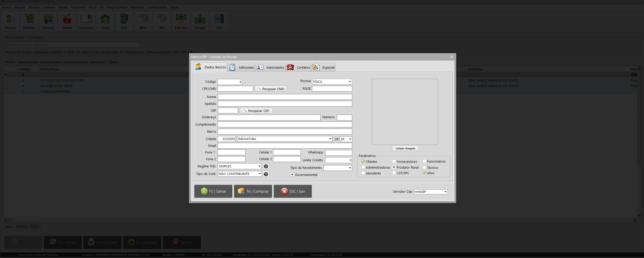Switch to the Contatos tab

(298, 67)
